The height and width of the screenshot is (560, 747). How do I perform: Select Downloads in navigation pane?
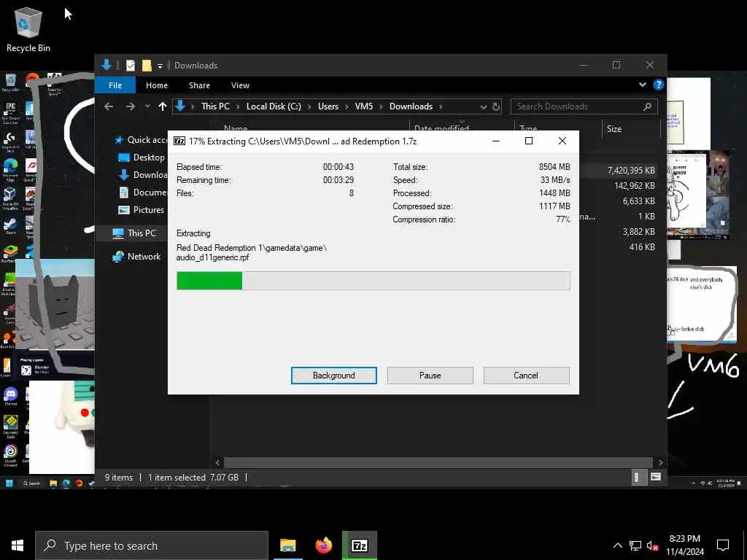click(143, 175)
